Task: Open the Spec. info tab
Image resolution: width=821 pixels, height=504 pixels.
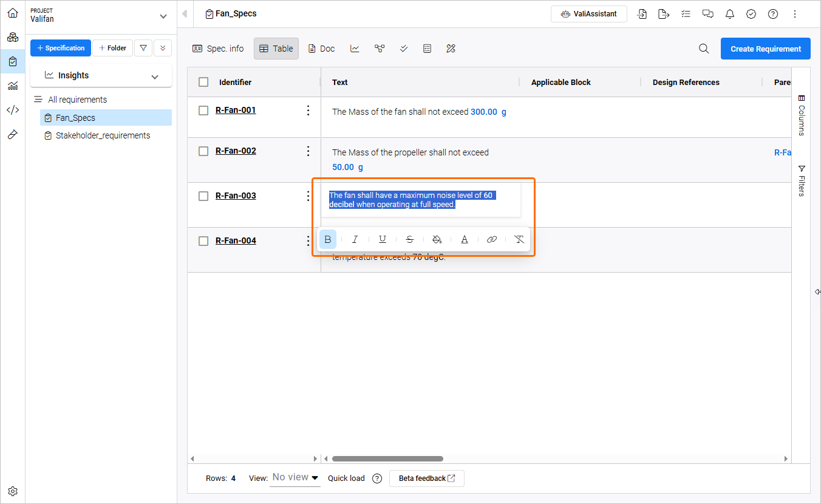Action: click(x=218, y=49)
